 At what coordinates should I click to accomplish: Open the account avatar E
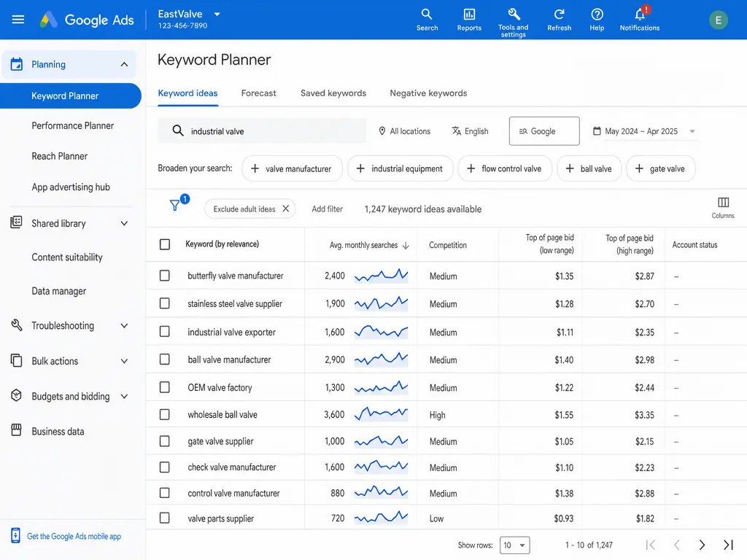(718, 20)
